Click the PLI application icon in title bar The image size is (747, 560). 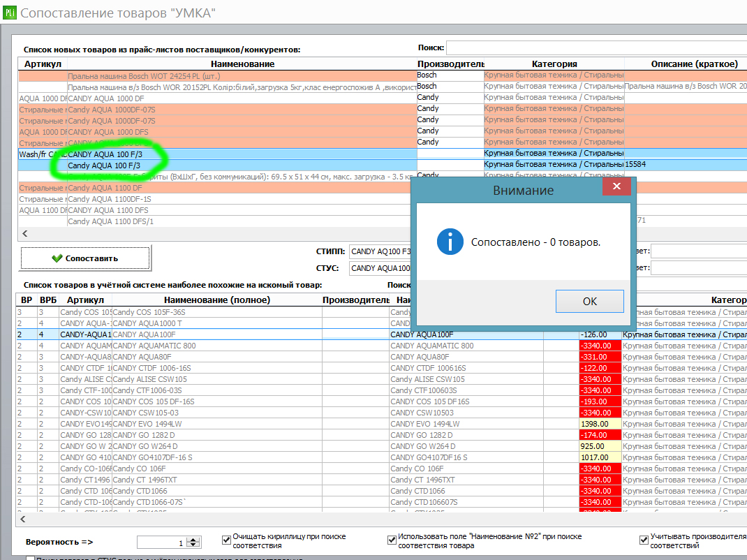pos(10,12)
